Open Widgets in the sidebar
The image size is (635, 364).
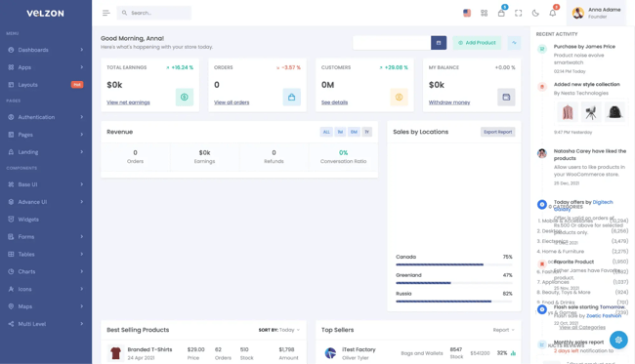click(x=46, y=219)
